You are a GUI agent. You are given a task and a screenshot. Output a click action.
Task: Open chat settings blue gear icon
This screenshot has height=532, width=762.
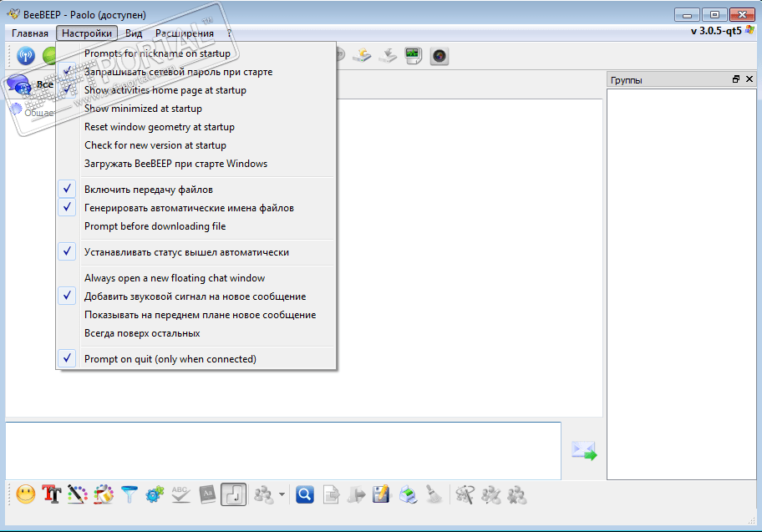[x=155, y=494]
